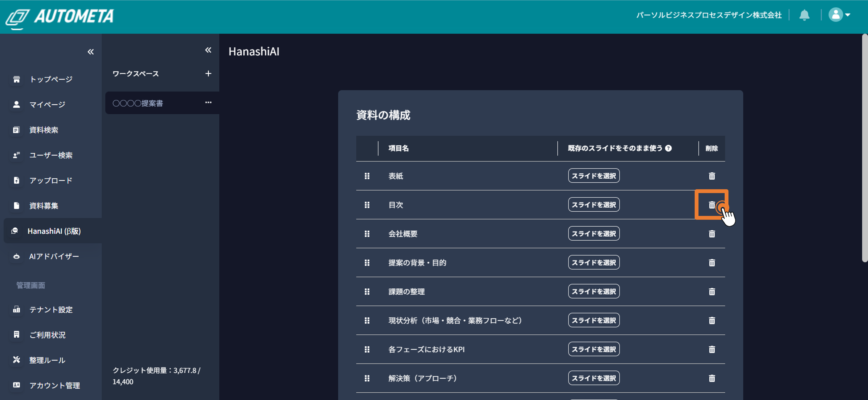Click the 会社概要 item name
The height and width of the screenshot is (400, 868).
403,234
